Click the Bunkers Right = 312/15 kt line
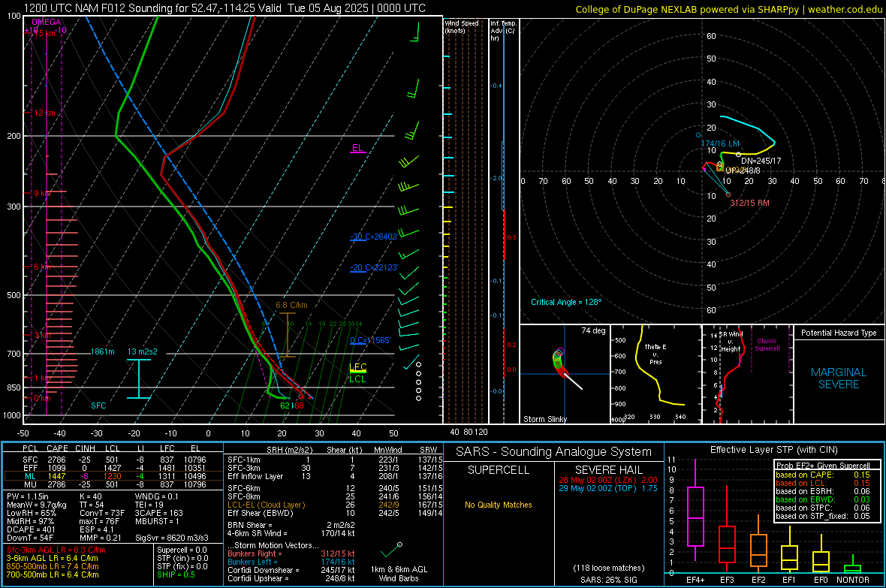The image size is (886, 588). point(291,553)
